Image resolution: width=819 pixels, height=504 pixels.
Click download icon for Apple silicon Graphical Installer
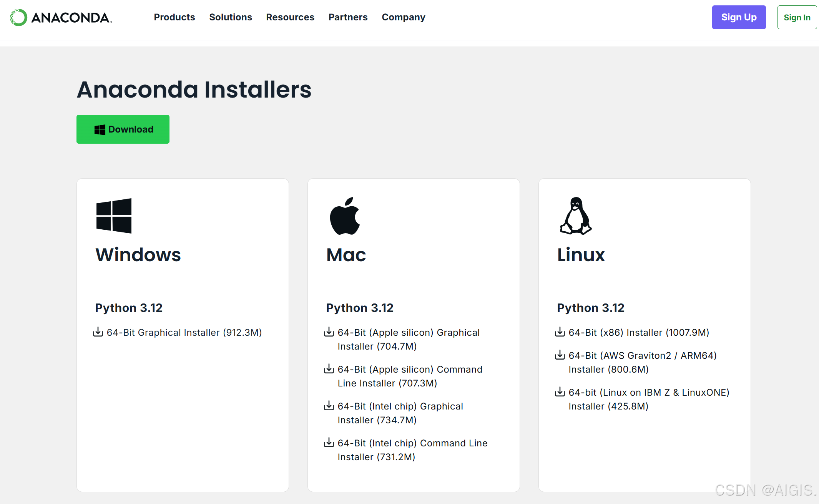click(x=329, y=332)
